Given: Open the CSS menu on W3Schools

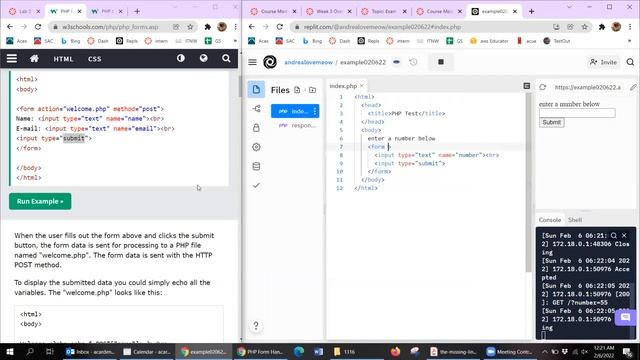Looking at the screenshot, I should (x=94, y=59).
